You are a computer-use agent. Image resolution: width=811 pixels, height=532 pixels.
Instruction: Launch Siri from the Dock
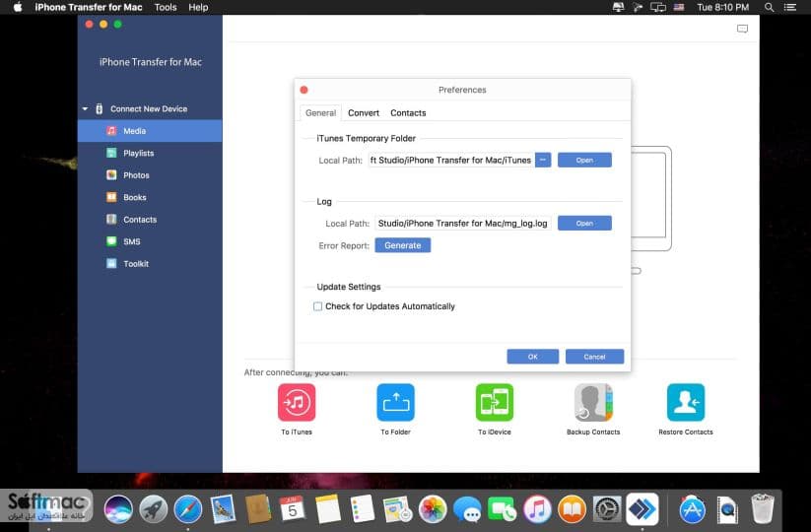118,509
